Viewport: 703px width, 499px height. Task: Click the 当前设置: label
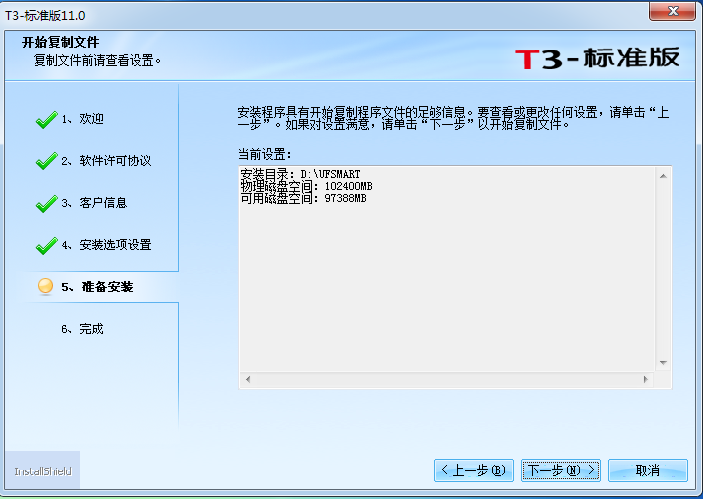click(265, 155)
